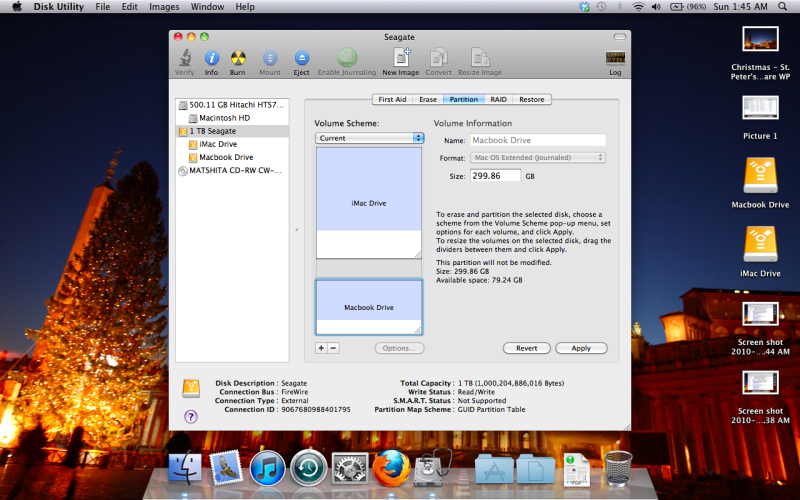Open the Log viewer icon
The height and width of the screenshot is (500, 800).
[x=615, y=62]
